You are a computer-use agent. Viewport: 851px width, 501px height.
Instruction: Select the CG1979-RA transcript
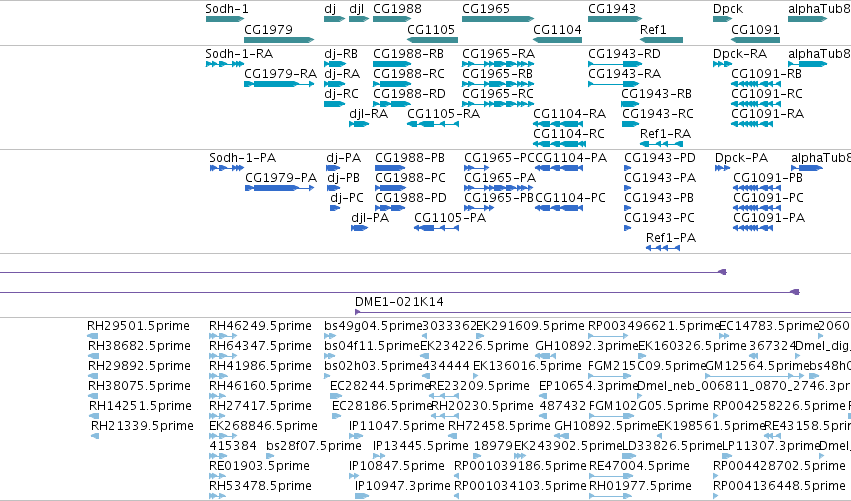279,84
